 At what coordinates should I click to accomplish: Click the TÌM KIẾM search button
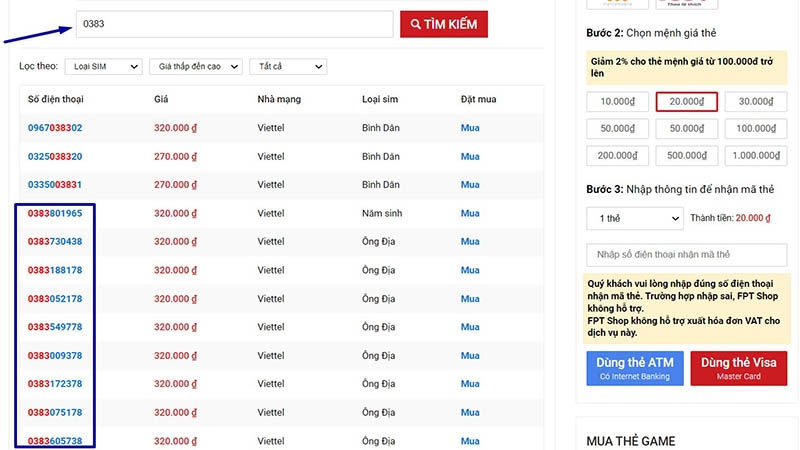tap(443, 24)
